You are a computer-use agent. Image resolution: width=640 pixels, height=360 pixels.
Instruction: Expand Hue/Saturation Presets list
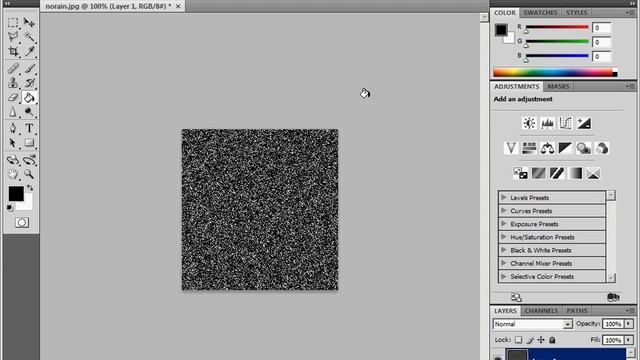[504, 237]
